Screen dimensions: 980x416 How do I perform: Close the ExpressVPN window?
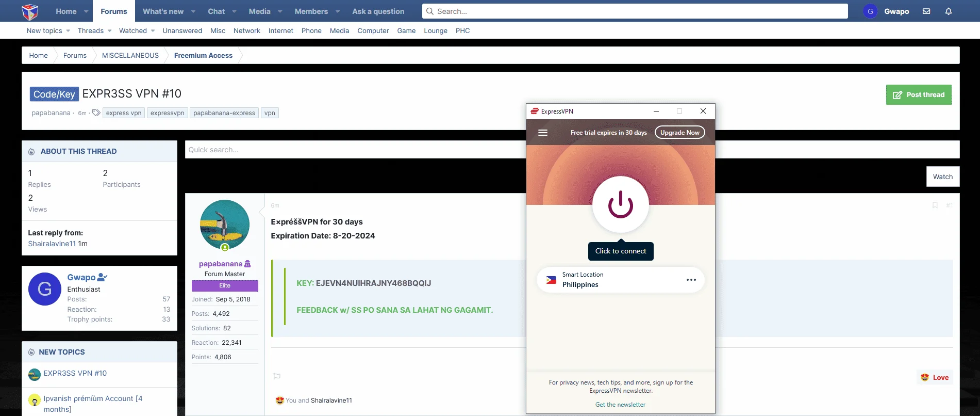click(x=703, y=111)
